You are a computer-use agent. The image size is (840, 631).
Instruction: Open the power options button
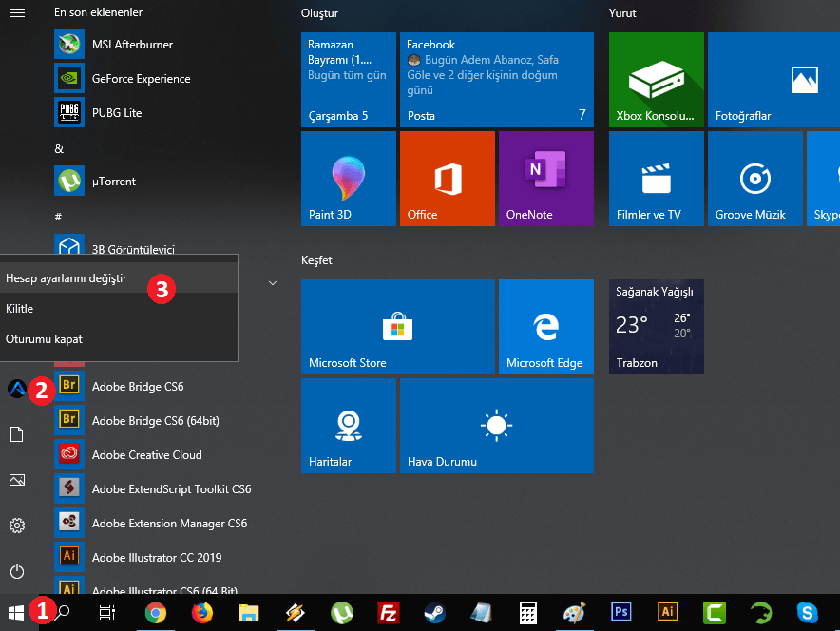(x=16, y=571)
